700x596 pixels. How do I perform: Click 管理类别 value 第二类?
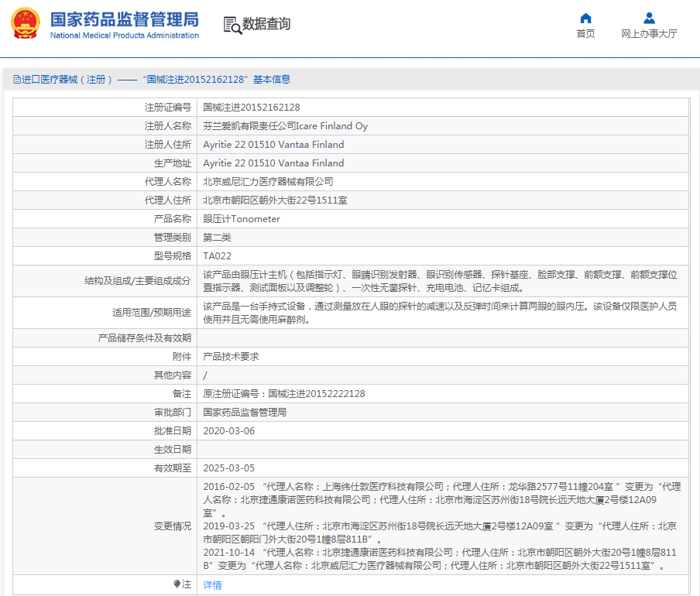click(x=217, y=238)
